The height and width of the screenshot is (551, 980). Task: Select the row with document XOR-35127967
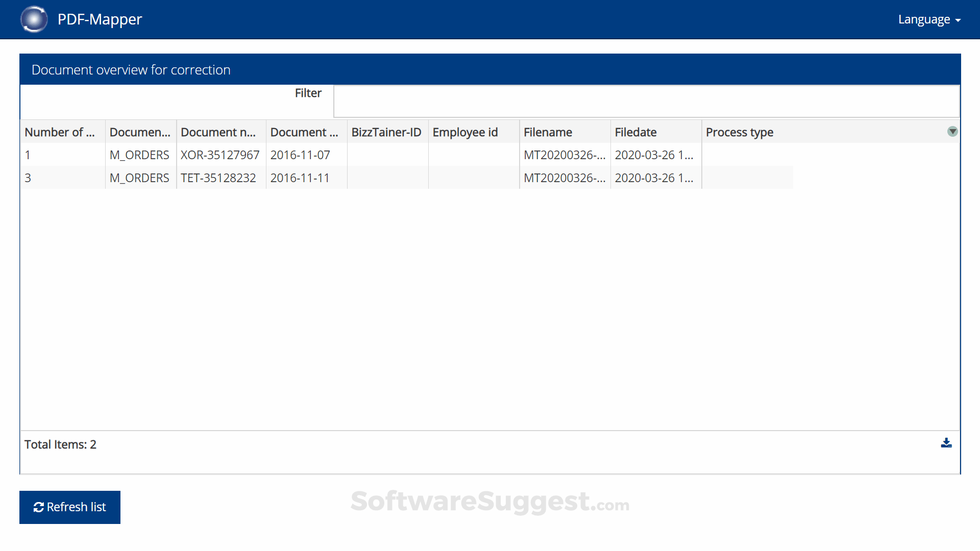(x=219, y=155)
